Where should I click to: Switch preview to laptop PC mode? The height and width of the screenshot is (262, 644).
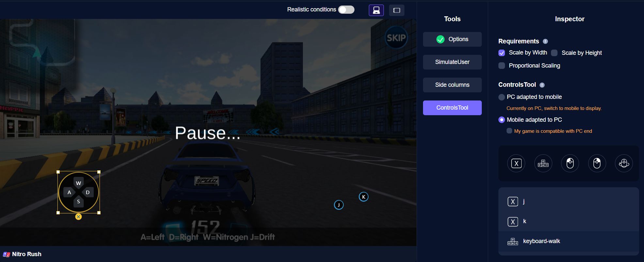pyautogui.click(x=376, y=10)
